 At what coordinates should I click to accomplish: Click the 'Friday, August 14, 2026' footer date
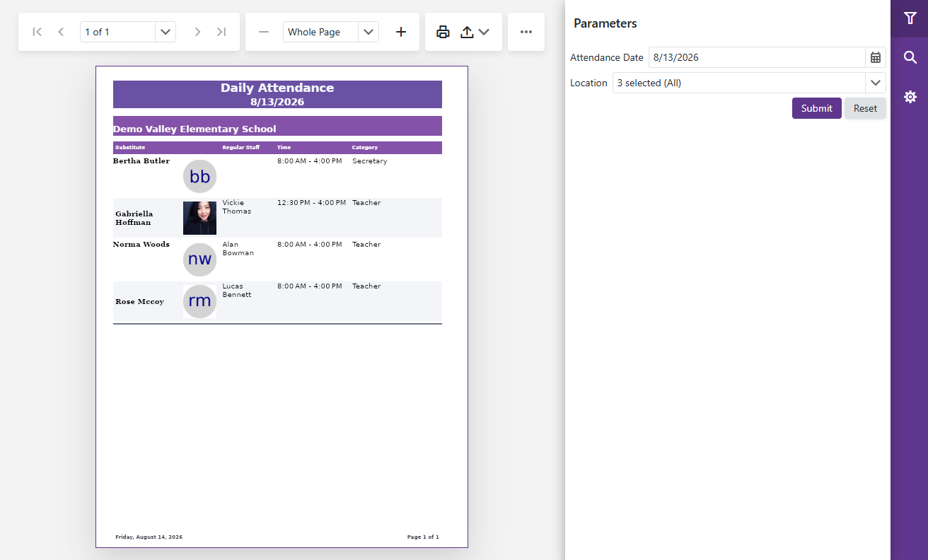149,537
